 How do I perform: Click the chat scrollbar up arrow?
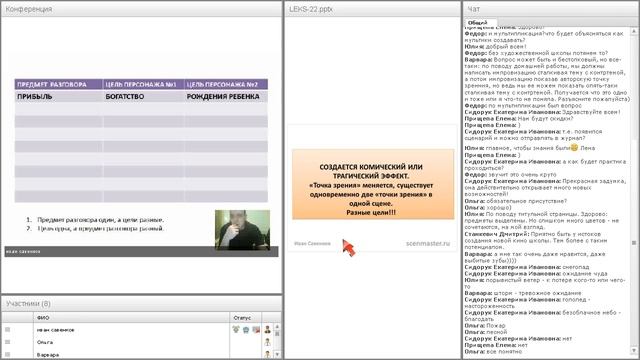coord(634,31)
